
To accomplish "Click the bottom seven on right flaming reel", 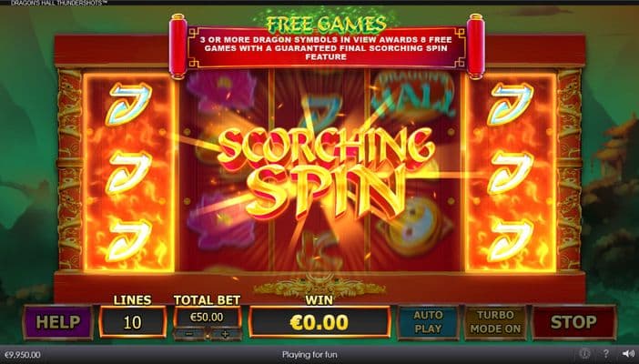I will (511, 240).
